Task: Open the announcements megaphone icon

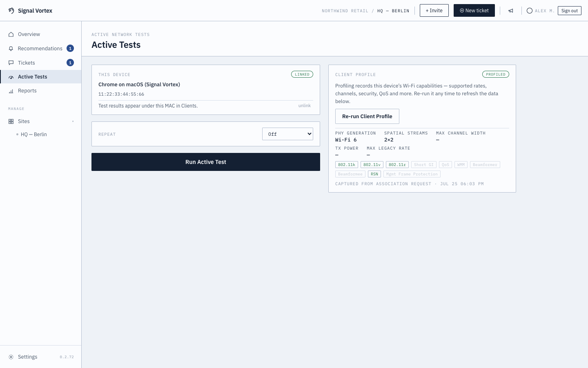Action: pyautogui.click(x=510, y=11)
